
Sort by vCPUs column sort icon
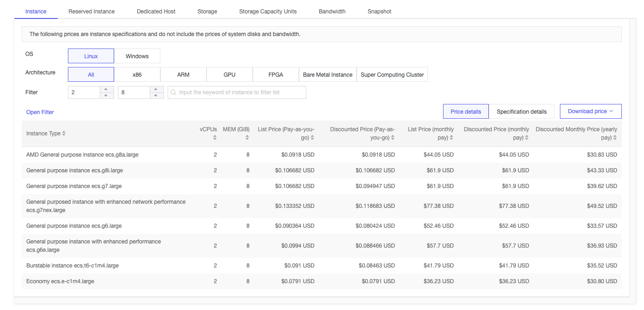pos(215,138)
